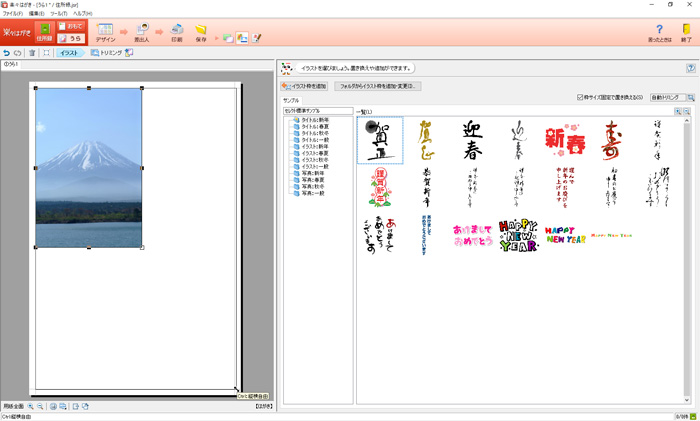The width and height of the screenshot is (700, 421).
Task: Click フォルダからイラスト枠を追加・変更 button
Action: pos(377,87)
